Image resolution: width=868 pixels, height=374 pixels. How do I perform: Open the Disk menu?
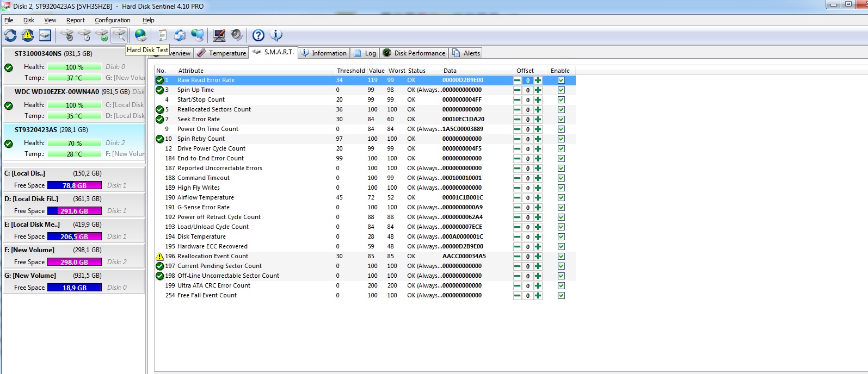tap(29, 20)
